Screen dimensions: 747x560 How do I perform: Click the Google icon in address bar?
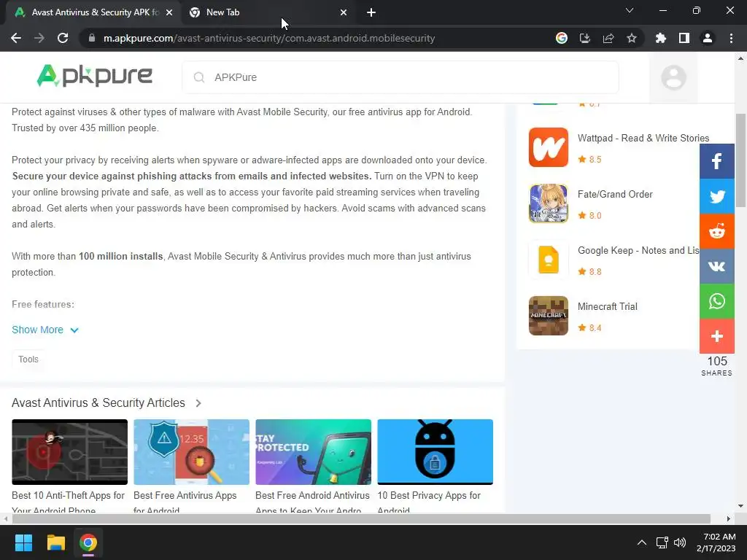(561, 38)
